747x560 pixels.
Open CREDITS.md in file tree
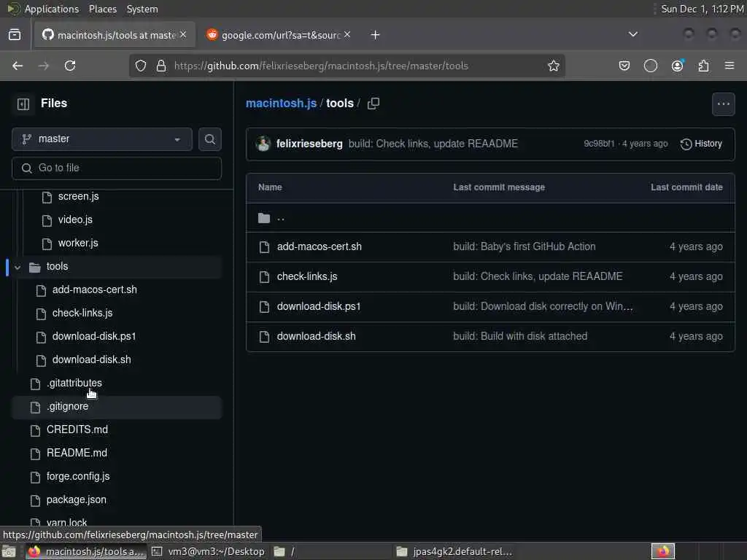pos(77,430)
